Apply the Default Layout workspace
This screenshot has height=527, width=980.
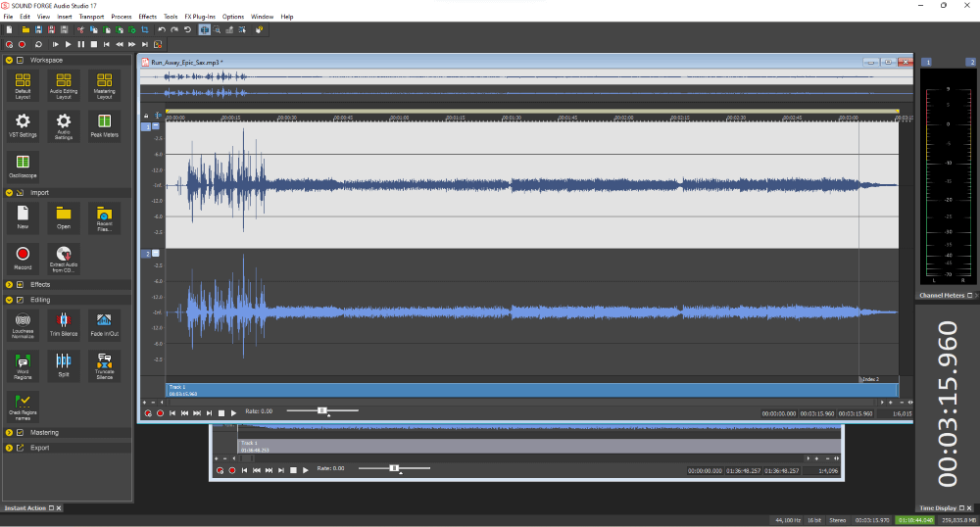(x=23, y=86)
